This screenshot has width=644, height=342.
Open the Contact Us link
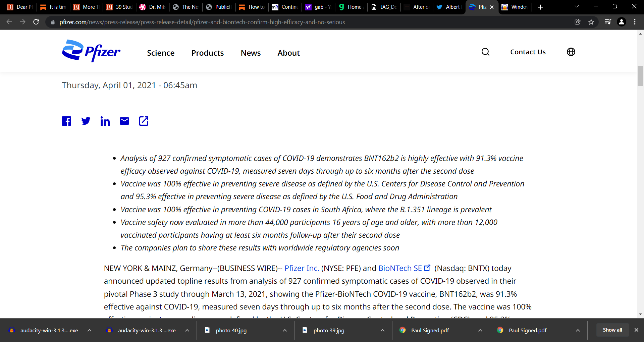point(528,52)
